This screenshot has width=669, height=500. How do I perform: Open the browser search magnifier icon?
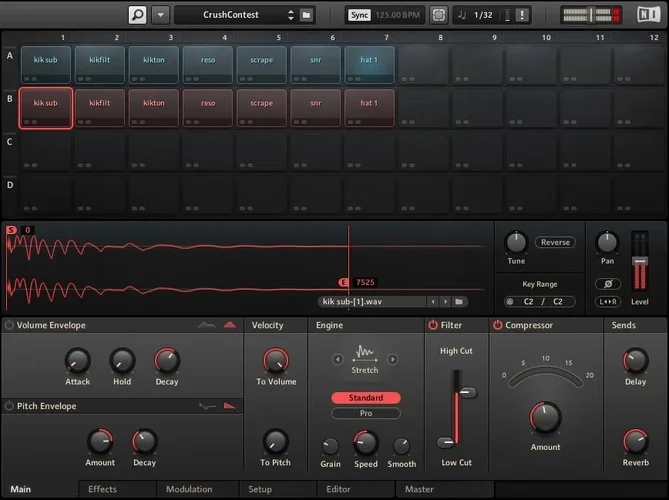click(x=138, y=15)
